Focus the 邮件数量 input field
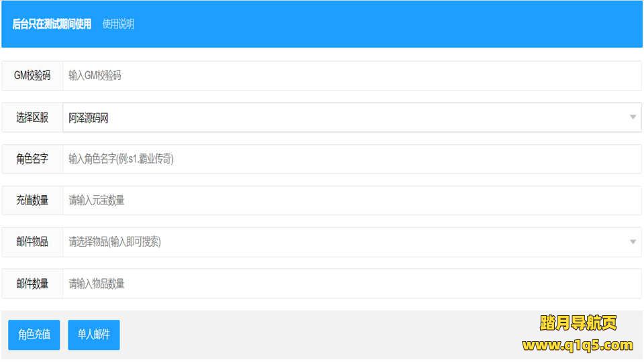Image resolution: width=644 pixels, height=362 pixels. coord(352,284)
